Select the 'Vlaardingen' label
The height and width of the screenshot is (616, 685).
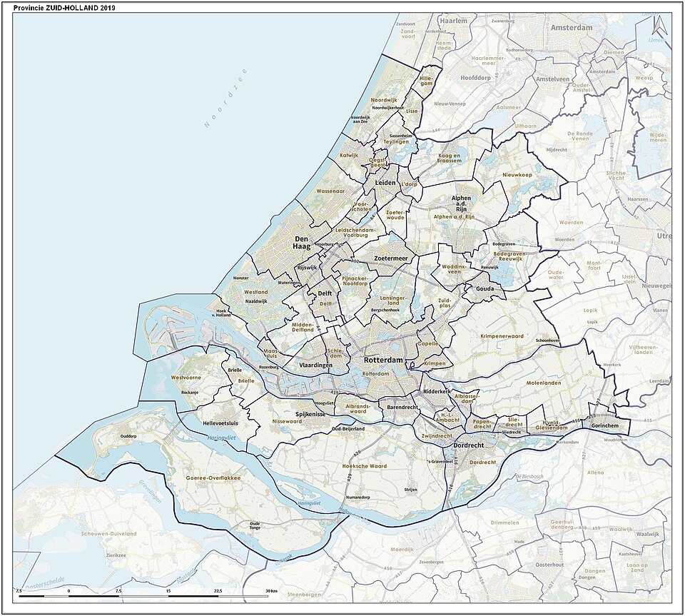click(316, 365)
